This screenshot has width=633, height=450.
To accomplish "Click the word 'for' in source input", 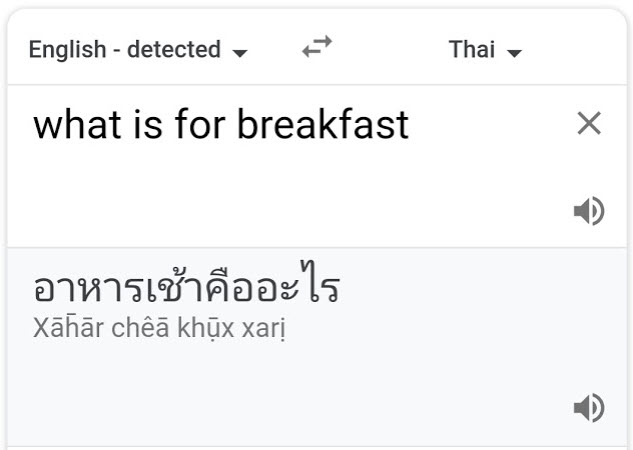I will 200,124.
